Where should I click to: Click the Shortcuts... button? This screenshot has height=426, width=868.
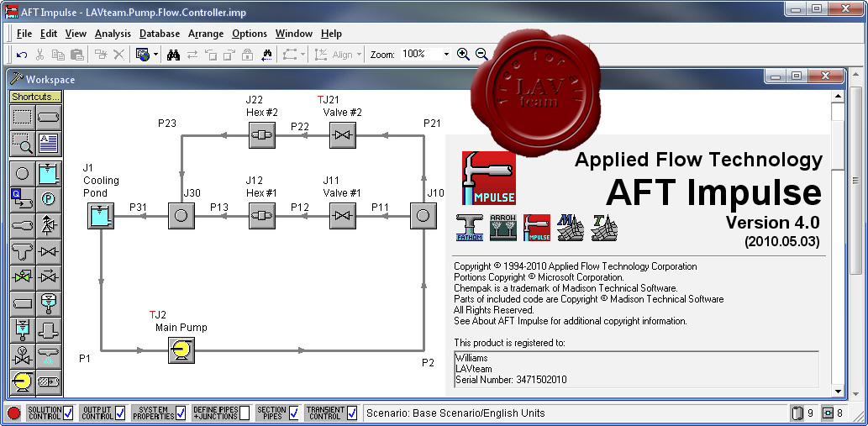point(36,97)
